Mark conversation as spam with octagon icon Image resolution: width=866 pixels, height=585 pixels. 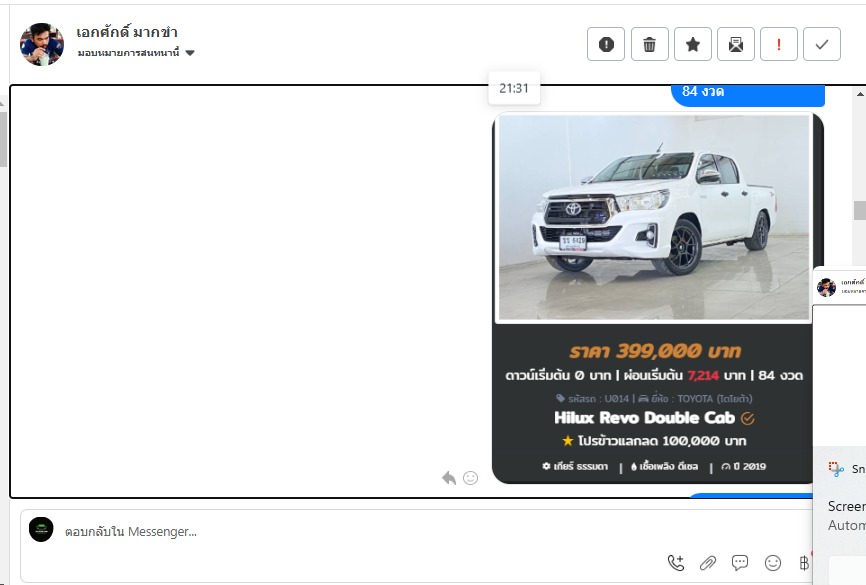click(606, 44)
